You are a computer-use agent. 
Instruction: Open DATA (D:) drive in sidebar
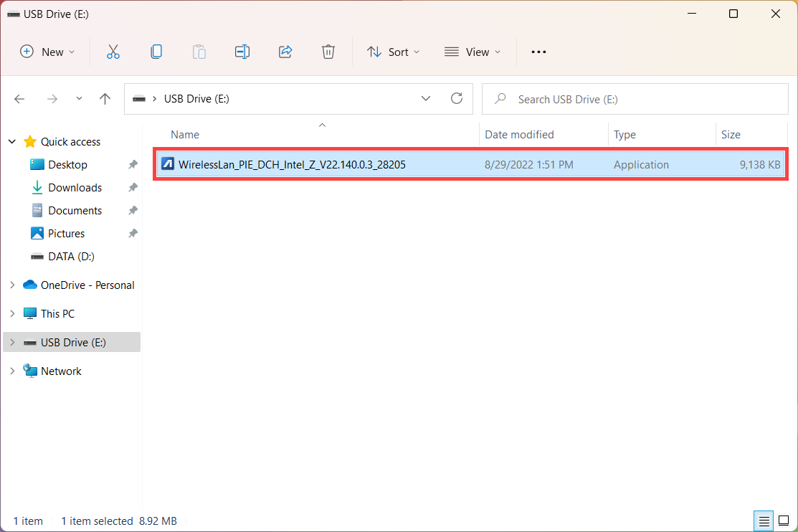tap(71, 256)
